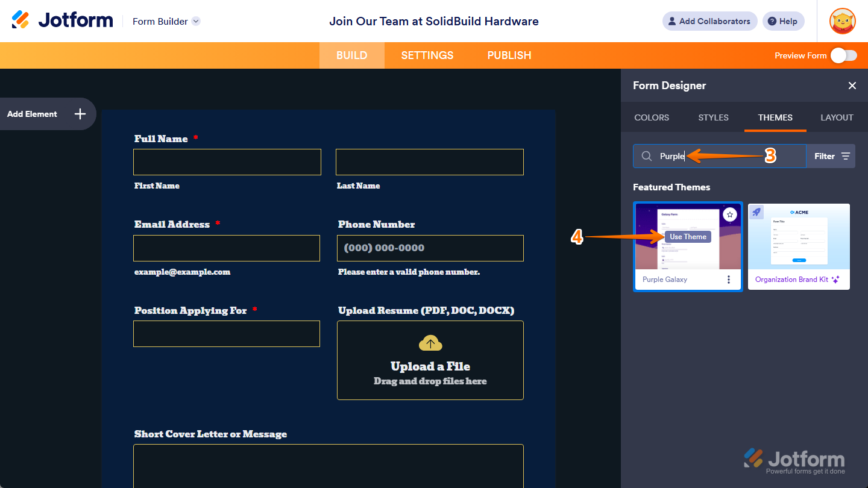Click the Phone Number input field
The height and width of the screenshot is (488, 868).
tap(430, 248)
